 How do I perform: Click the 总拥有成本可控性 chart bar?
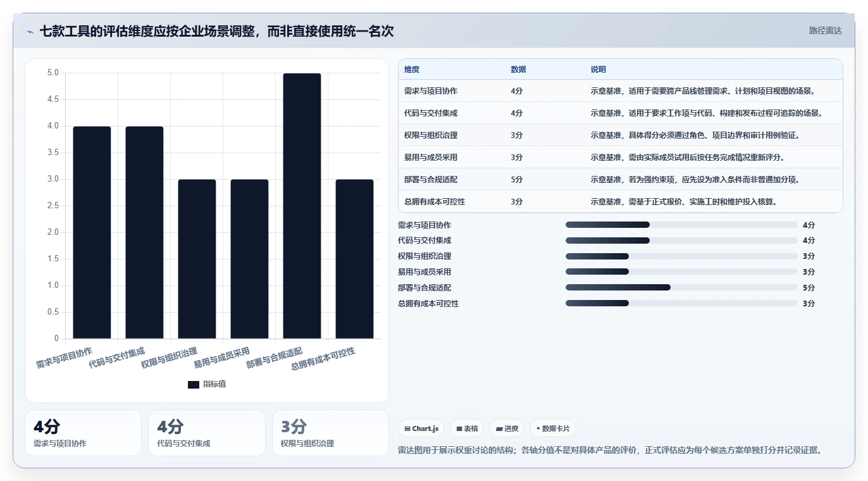click(x=354, y=259)
